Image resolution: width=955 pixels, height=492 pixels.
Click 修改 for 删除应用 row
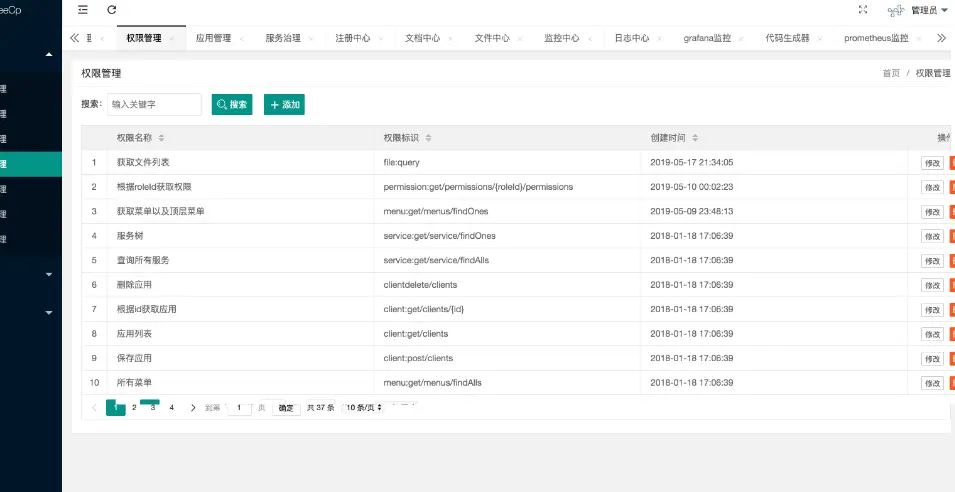pos(932,285)
